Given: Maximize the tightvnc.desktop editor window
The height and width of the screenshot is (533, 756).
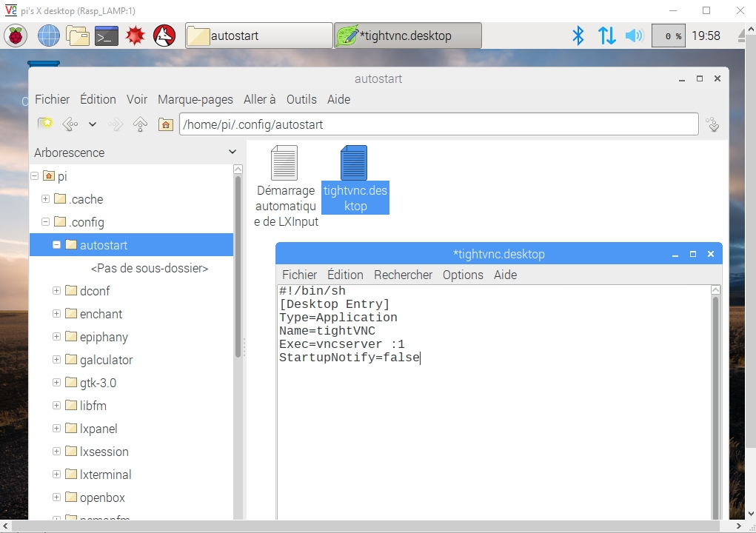Looking at the screenshot, I should coord(693,254).
